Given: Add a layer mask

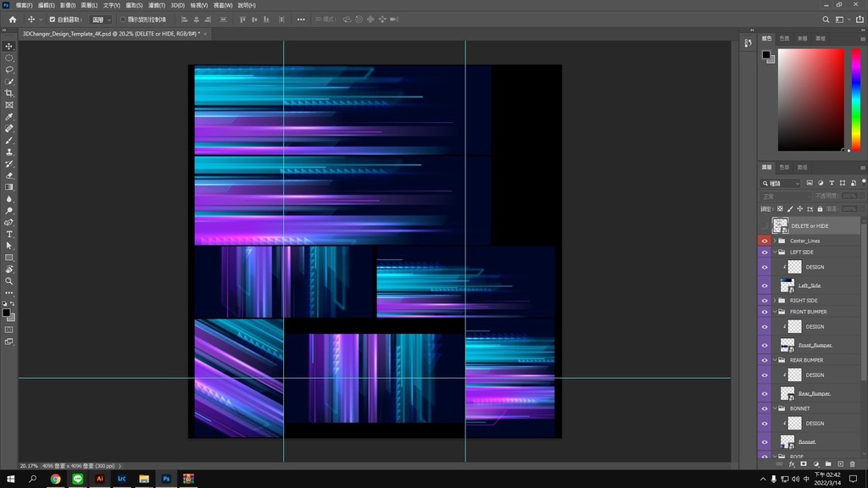Looking at the screenshot, I should (804, 464).
